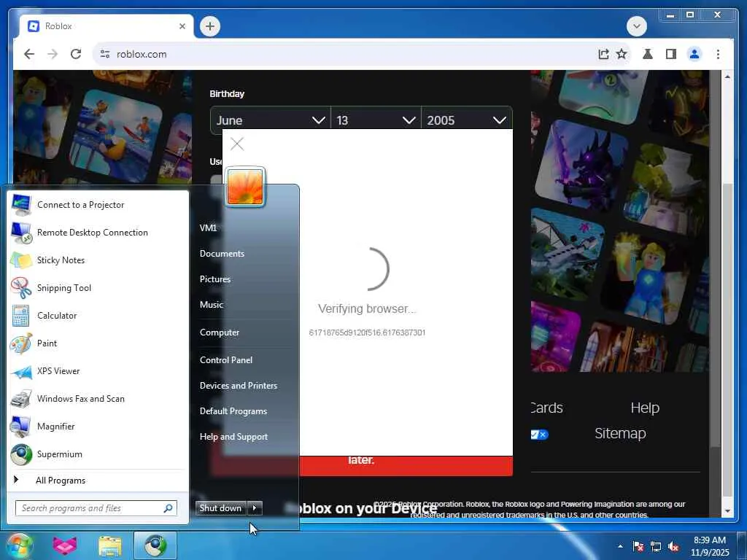The width and height of the screenshot is (747, 560).
Task: Reload the Roblox page
Action: [76, 54]
